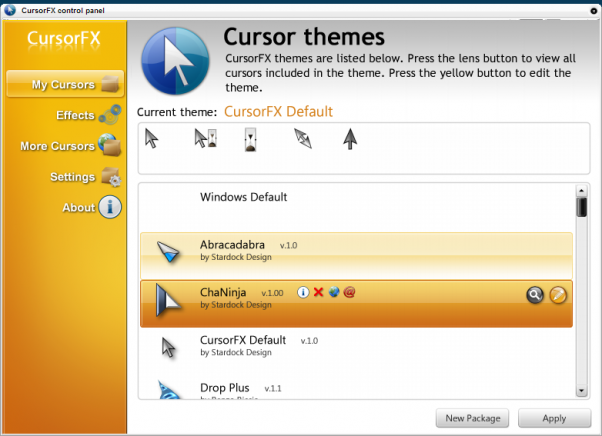Screen dimensions: 602x436
Task: Click the theme list scrollbar thumb
Action: coord(581,207)
